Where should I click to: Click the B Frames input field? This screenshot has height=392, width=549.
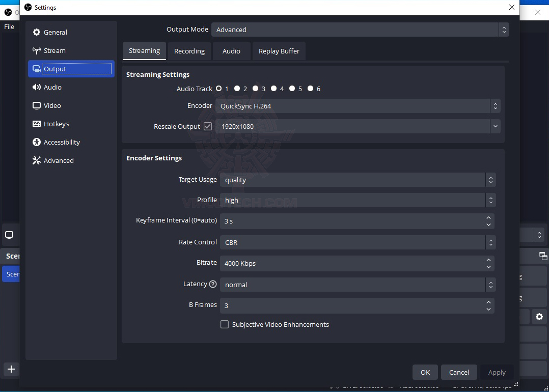click(357, 305)
